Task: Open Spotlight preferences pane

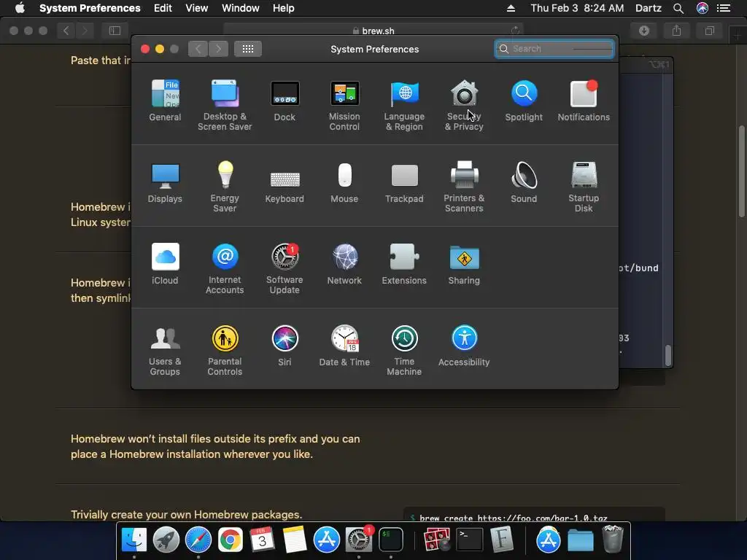Action: [524, 101]
